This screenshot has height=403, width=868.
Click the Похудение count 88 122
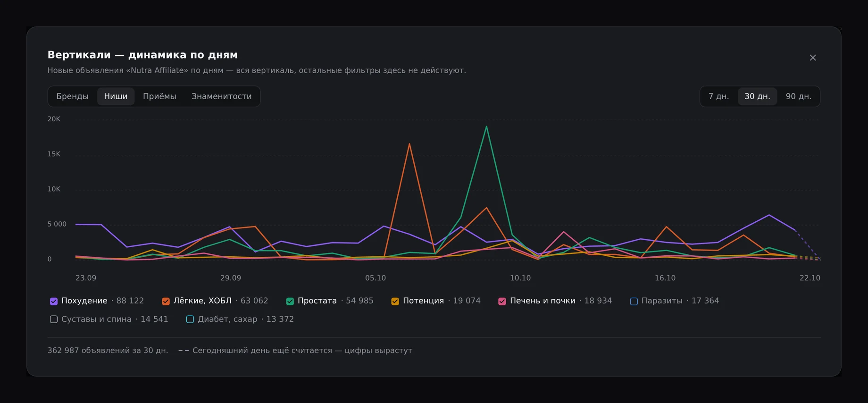pos(130,301)
